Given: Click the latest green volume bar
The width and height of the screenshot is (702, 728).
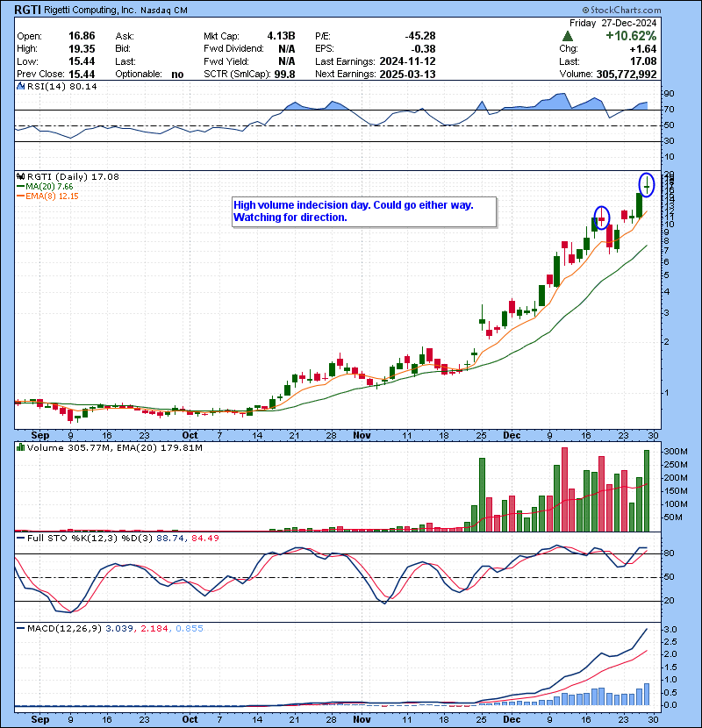Looking at the screenshot, I should click(646, 490).
